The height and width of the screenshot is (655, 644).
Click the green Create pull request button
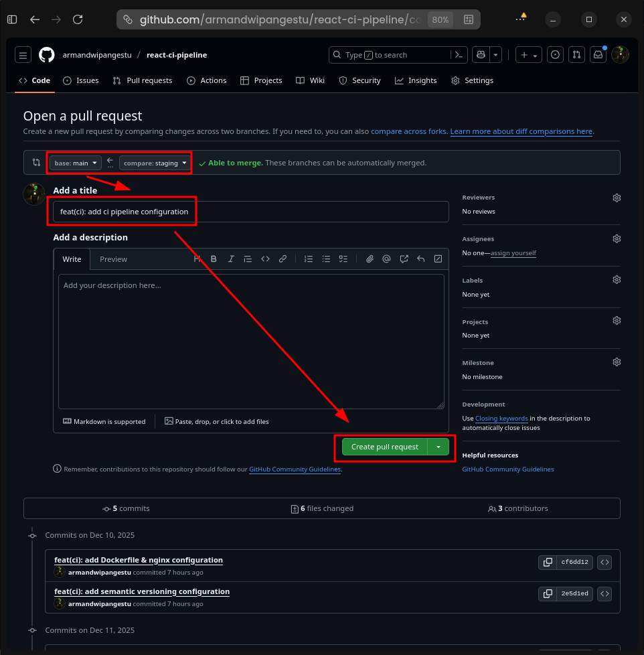tap(384, 447)
